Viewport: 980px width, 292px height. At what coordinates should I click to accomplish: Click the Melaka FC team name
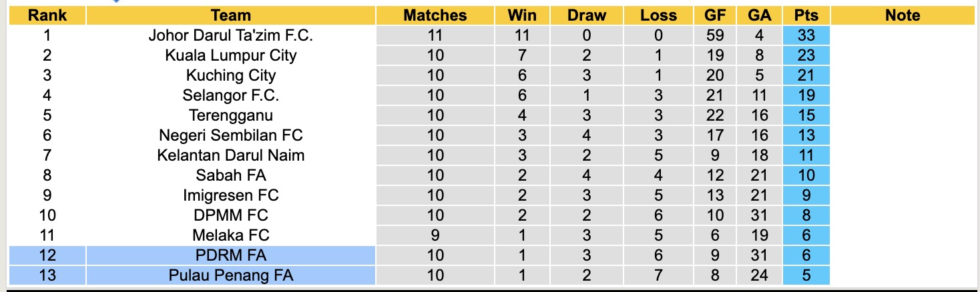point(230,235)
